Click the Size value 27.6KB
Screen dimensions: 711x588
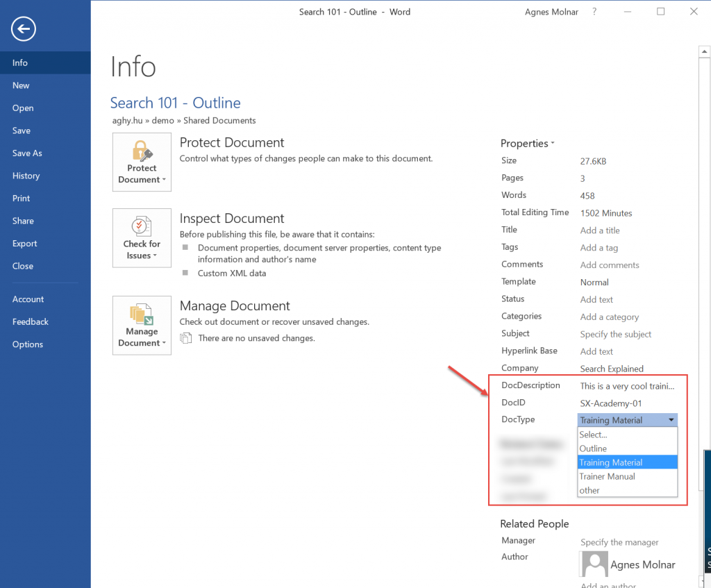(x=593, y=161)
